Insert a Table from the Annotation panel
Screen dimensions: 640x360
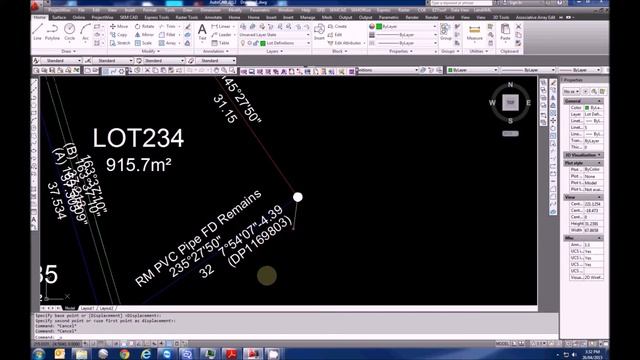(x=220, y=43)
